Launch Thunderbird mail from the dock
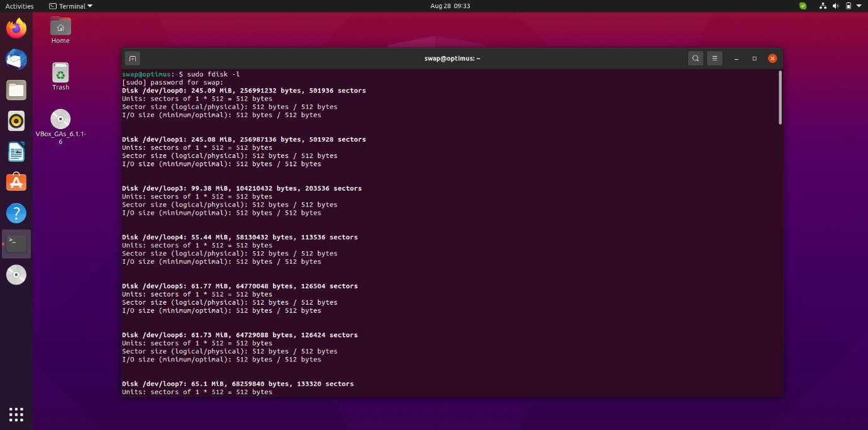868x430 pixels. pyautogui.click(x=16, y=59)
